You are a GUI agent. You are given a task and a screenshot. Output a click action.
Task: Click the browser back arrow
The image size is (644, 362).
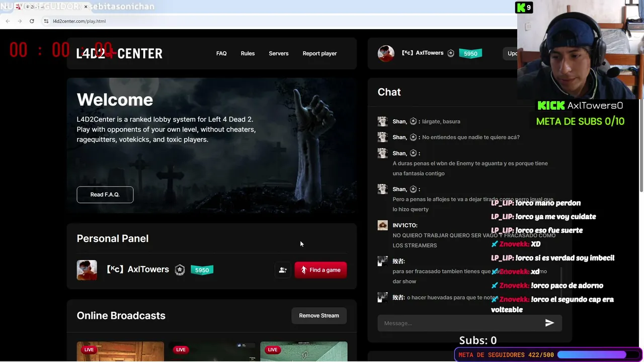pos(8,21)
